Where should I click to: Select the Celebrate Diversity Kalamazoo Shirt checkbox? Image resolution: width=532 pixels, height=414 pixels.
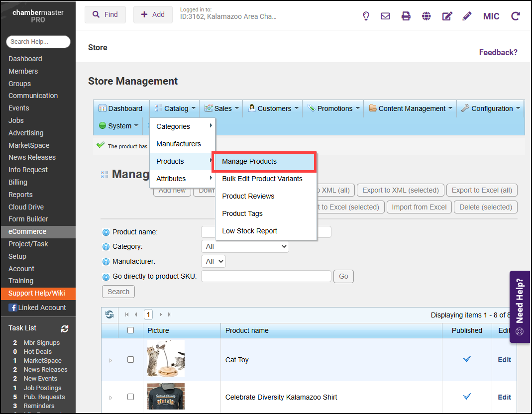point(130,397)
